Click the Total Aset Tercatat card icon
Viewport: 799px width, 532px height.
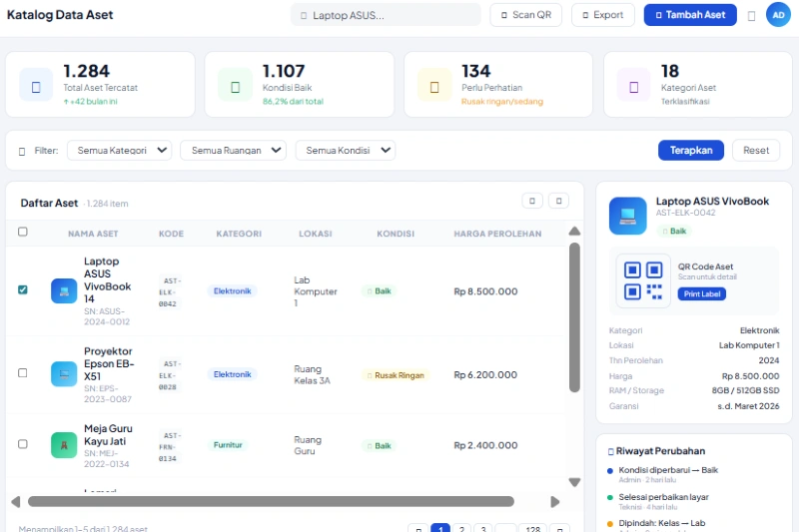(x=36, y=87)
